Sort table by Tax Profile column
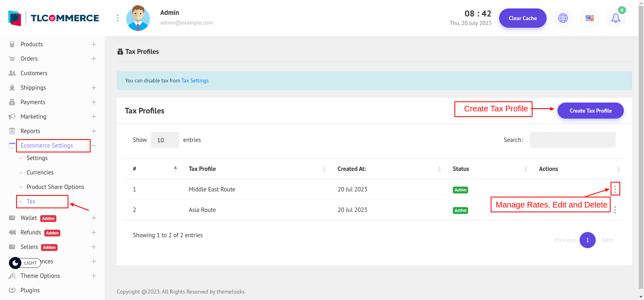Screen dimensions: 644x300 click(x=202, y=169)
